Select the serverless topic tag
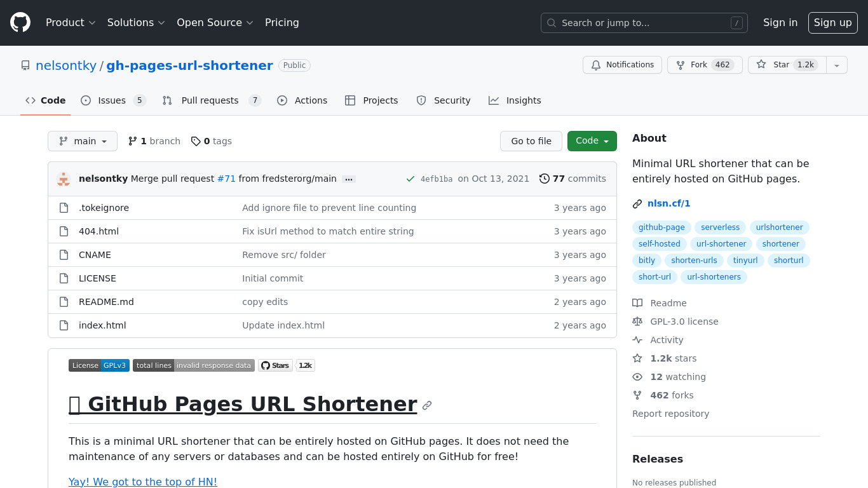This screenshot has height=488, width=868. 721,227
